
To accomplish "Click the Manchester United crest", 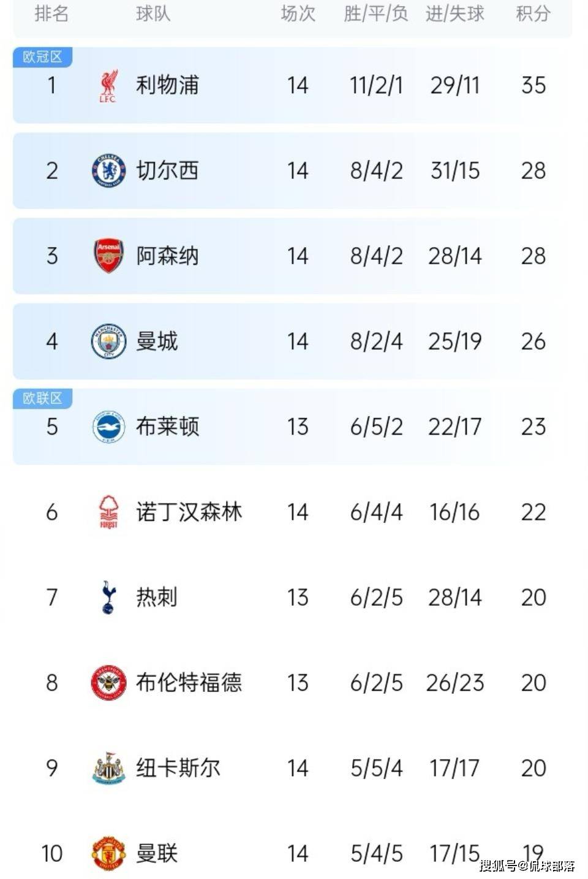I will click(x=108, y=853).
